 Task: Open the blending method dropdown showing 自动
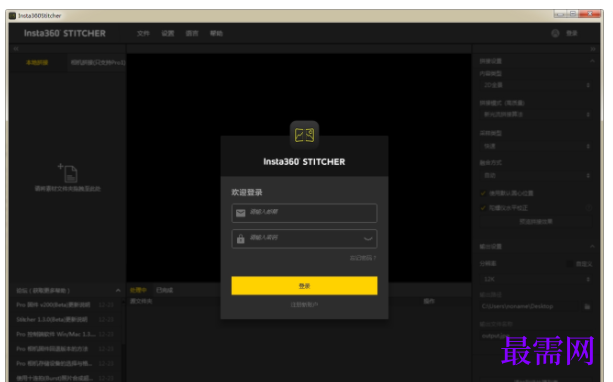(x=536, y=176)
